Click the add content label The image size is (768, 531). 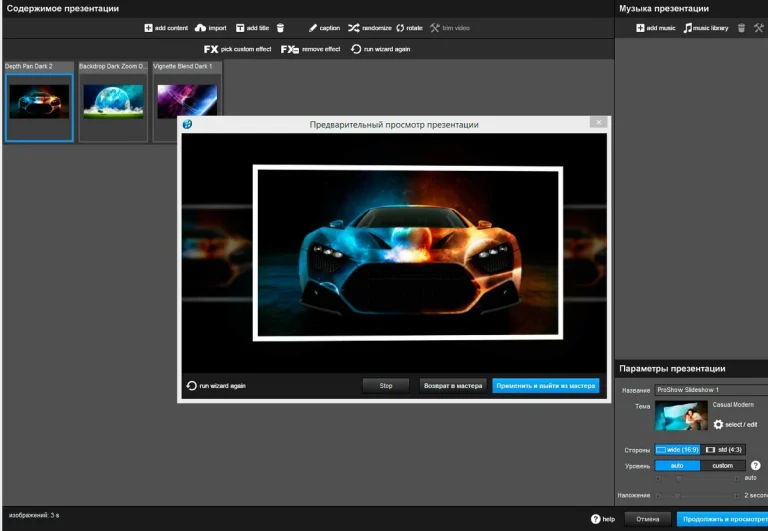(171, 28)
